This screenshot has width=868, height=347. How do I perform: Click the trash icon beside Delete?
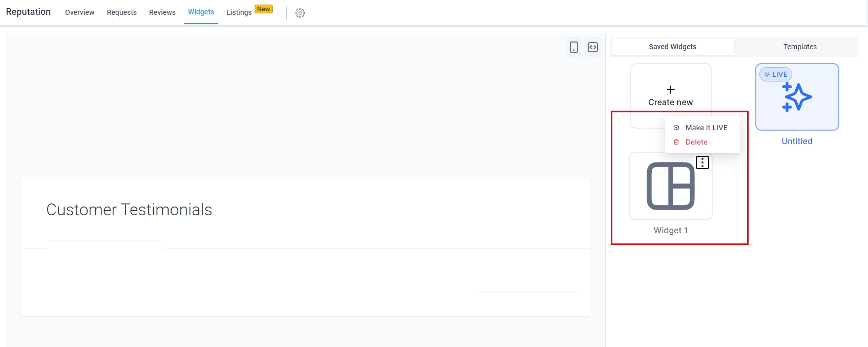click(676, 142)
